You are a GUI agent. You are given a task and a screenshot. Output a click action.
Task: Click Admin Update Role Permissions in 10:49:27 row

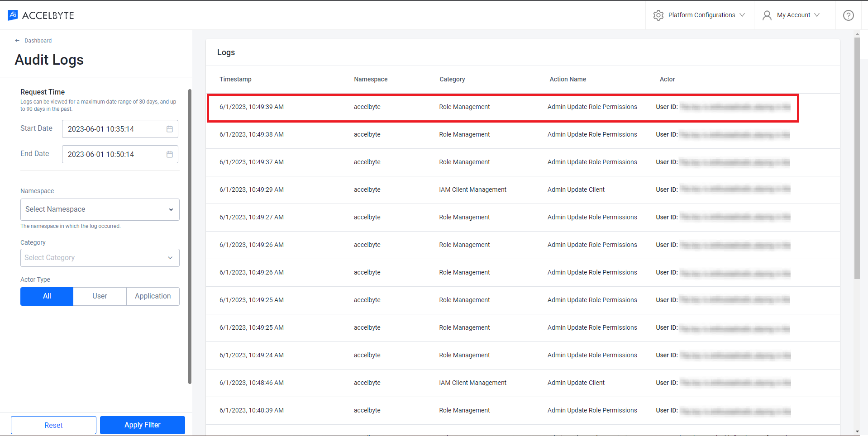point(592,217)
